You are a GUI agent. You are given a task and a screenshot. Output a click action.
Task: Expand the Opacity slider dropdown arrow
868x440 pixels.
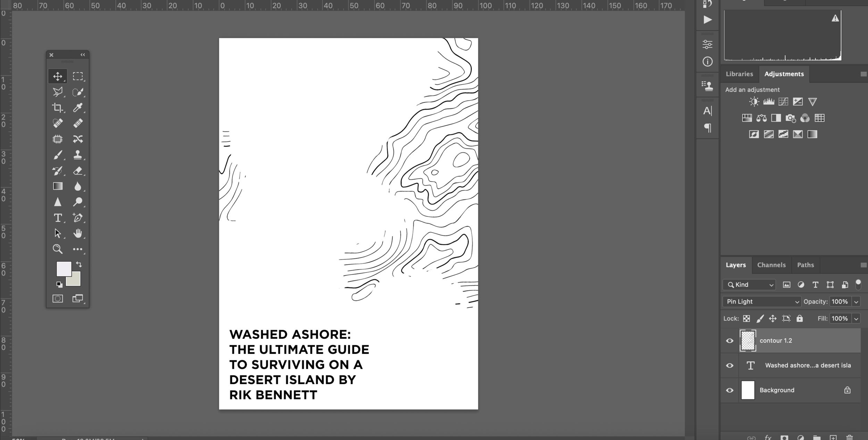click(x=856, y=302)
